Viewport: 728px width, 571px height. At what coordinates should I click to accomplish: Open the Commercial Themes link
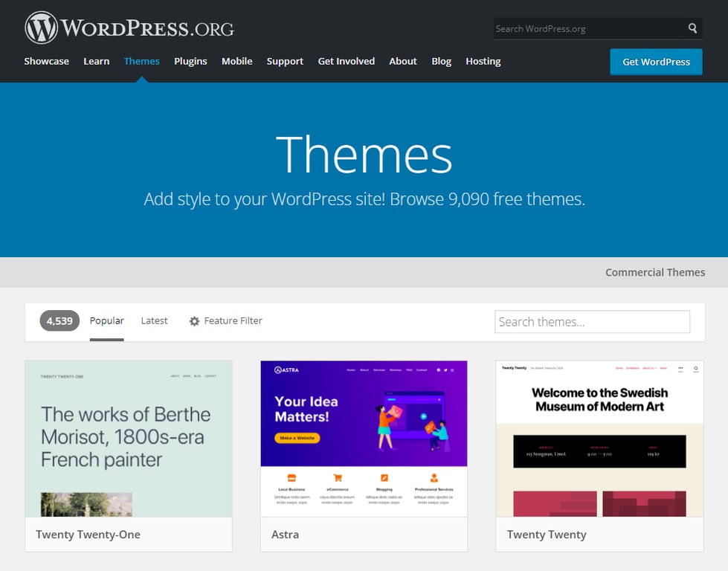[x=654, y=272]
